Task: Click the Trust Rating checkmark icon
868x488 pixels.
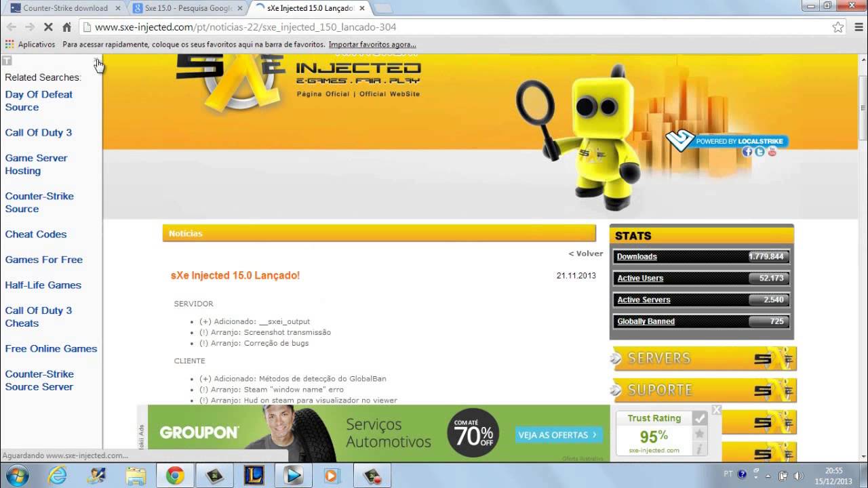Action: click(x=699, y=419)
